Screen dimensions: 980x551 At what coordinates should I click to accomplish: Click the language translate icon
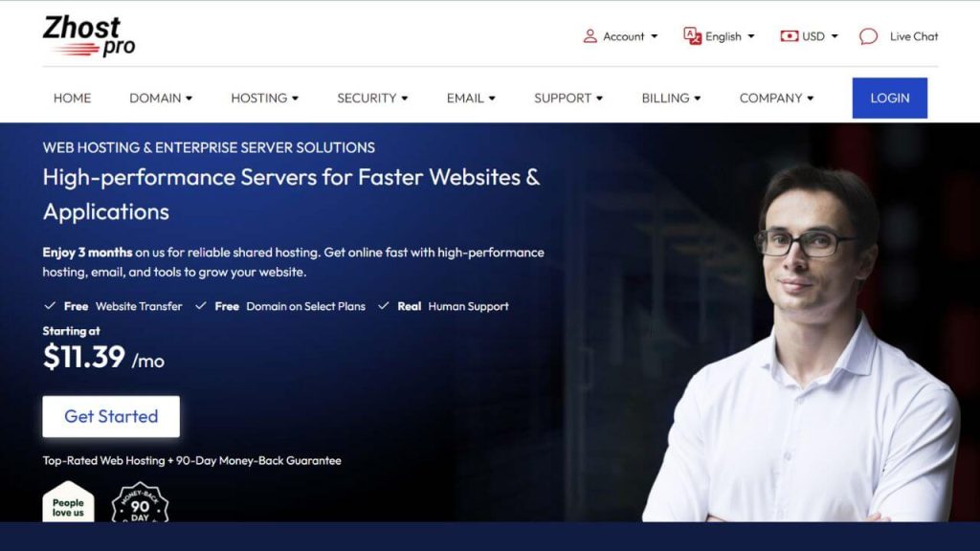692,36
